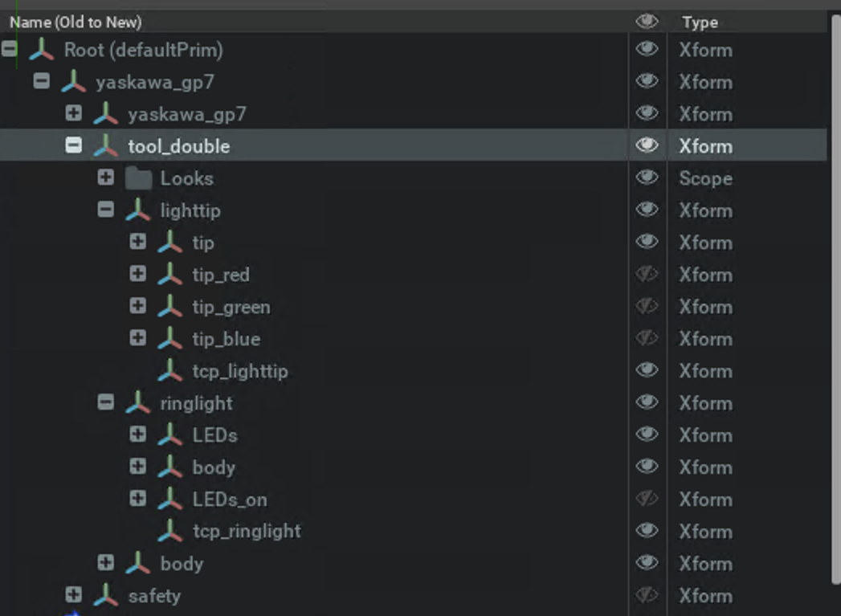Image resolution: width=841 pixels, height=616 pixels.
Task: Click the Xform icon beside LEDs_on
Action: point(170,500)
